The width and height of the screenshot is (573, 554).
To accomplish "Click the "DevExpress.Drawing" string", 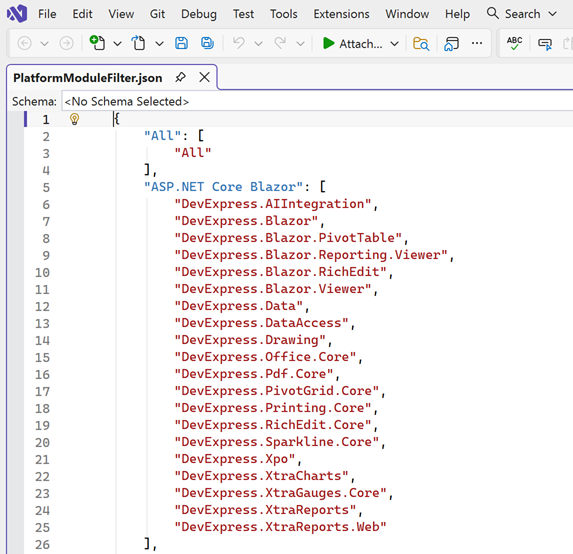I will (250, 340).
